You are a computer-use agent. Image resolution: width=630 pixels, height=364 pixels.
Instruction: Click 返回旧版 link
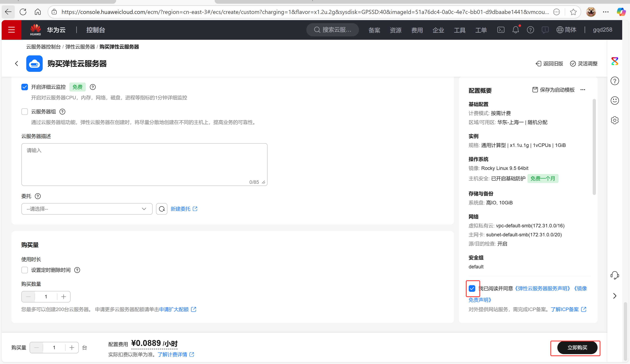[549, 63]
